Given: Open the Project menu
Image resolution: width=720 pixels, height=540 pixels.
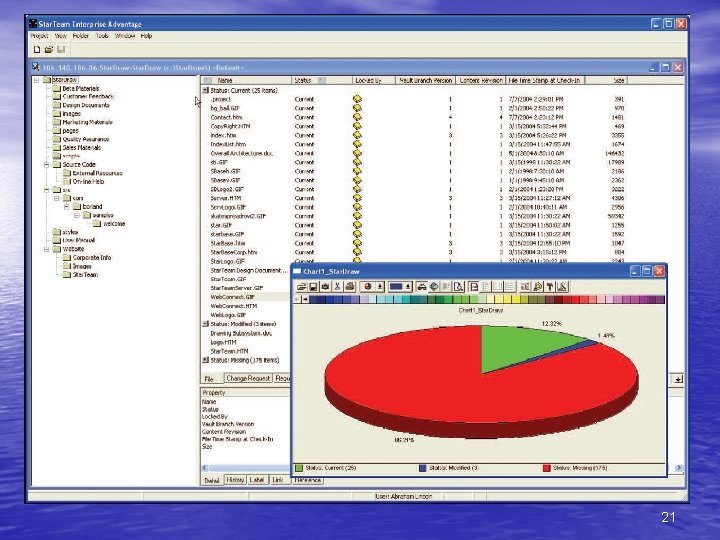Looking at the screenshot, I should [39, 36].
